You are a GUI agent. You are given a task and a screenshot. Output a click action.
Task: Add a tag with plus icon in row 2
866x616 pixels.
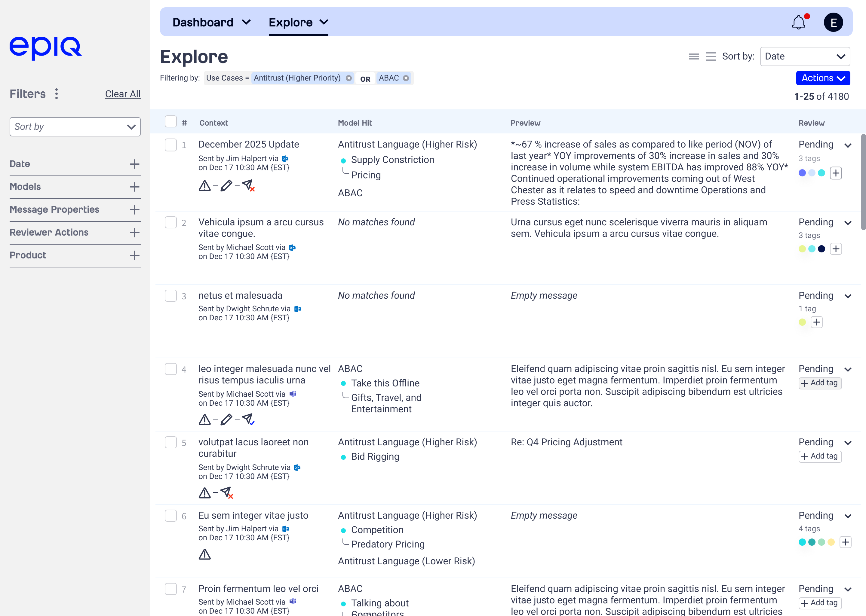point(836,249)
